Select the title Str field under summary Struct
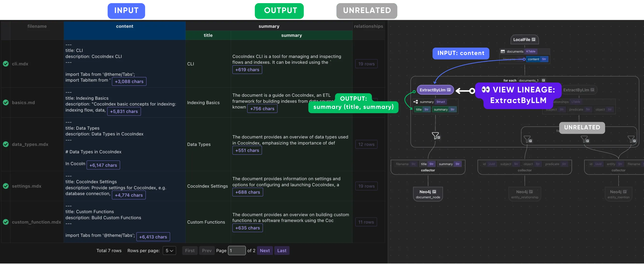Image resolution: width=644 pixels, height=264 pixels. [x=422, y=110]
